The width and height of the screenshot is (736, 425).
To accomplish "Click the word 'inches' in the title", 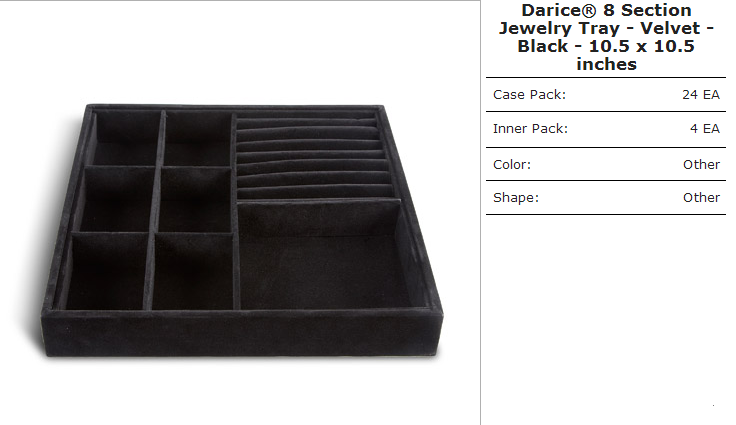I will click(x=606, y=64).
